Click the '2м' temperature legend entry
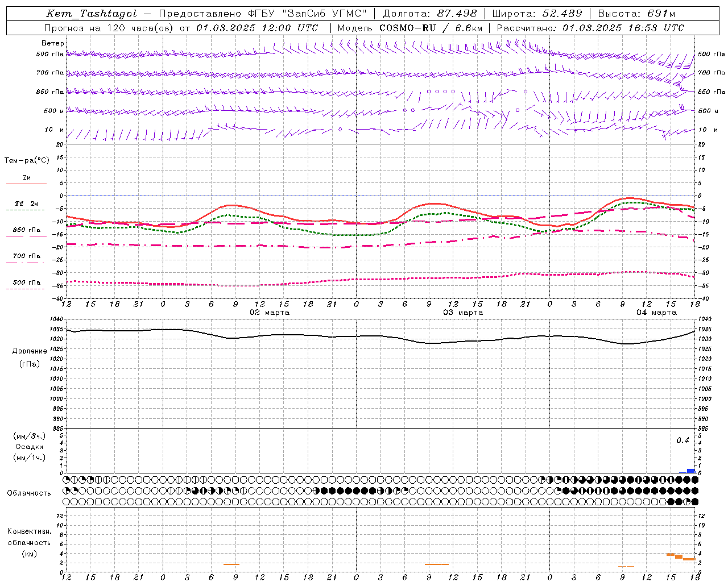Viewport: 728px width, 582px height. (27, 178)
